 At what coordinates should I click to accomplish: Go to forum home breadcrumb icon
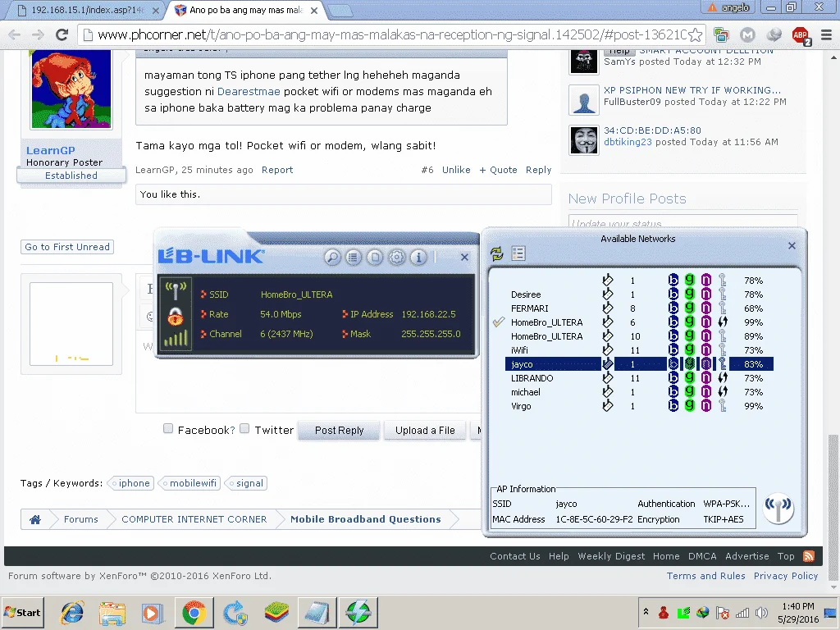click(x=35, y=519)
